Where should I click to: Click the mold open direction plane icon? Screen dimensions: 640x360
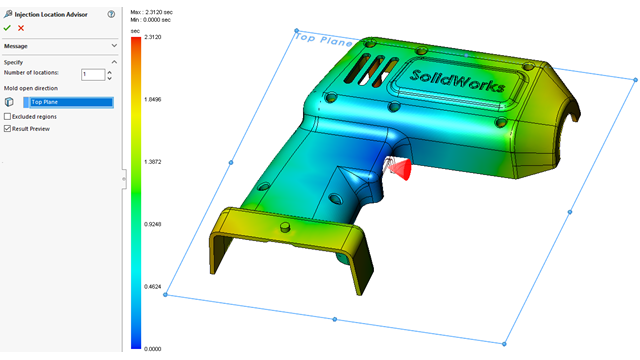(9, 102)
